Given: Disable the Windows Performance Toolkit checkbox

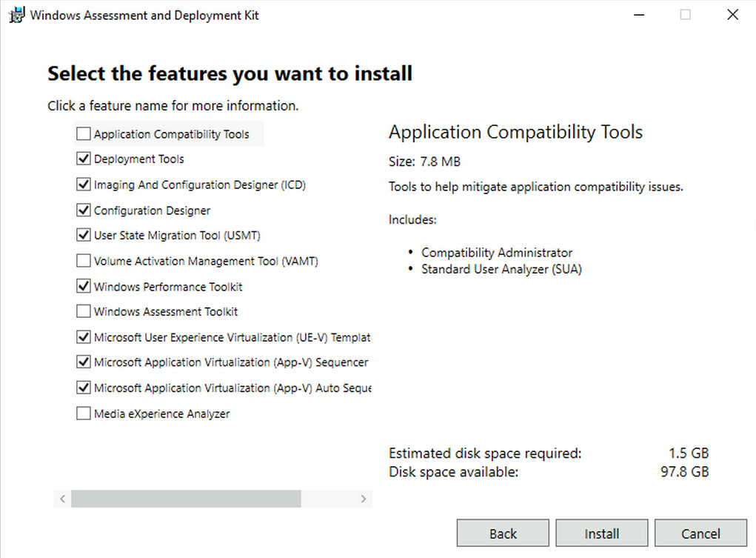Looking at the screenshot, I should [84, 286].
